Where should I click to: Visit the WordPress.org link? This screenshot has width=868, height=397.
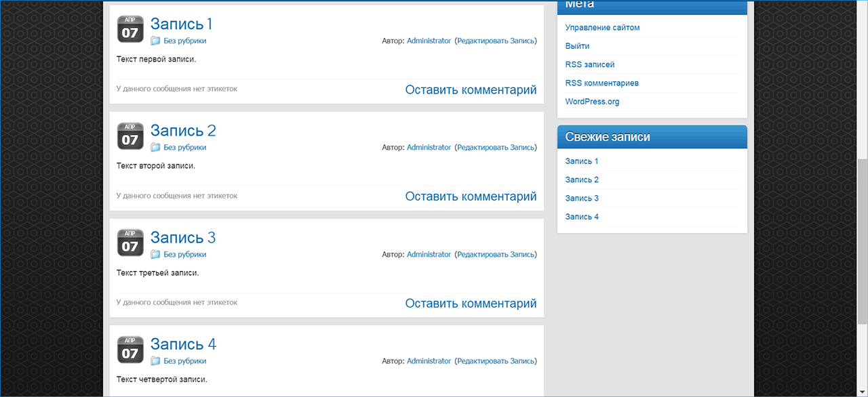(x=592, y=102)
